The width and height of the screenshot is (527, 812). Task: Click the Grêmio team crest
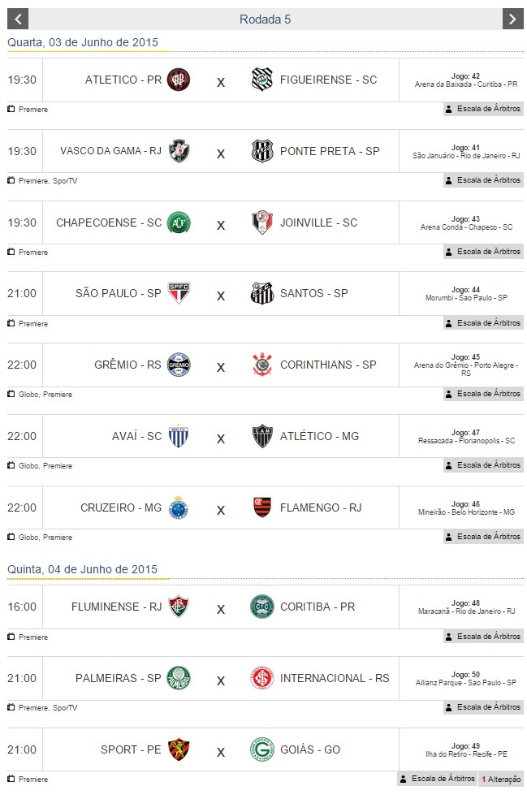[x=179, y=365]
